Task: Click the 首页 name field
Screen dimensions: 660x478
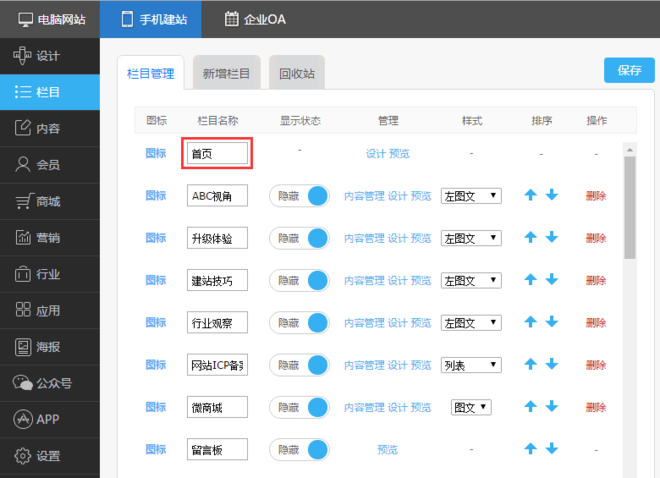Action: coord(217,153)
